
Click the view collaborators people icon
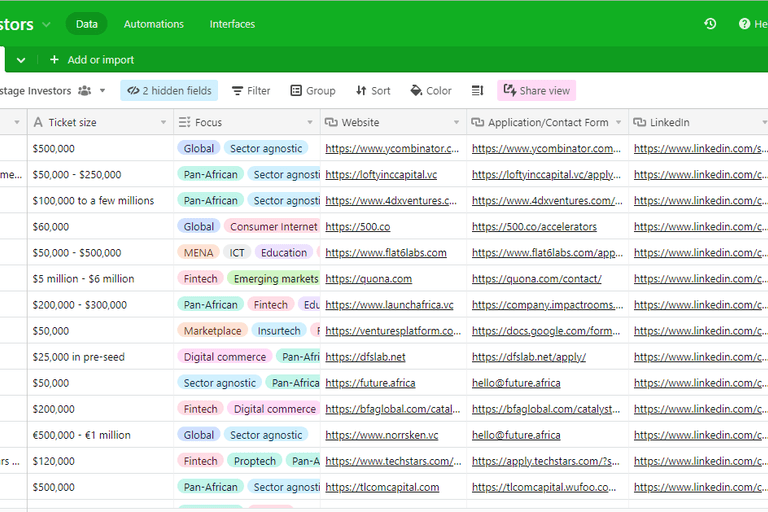85,91
